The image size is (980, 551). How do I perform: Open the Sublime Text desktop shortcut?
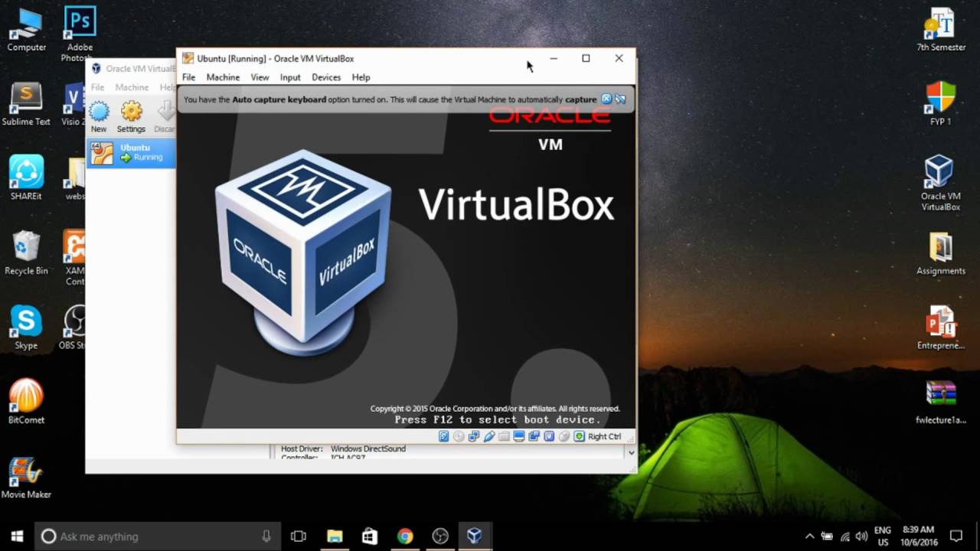tap(26, 104)
